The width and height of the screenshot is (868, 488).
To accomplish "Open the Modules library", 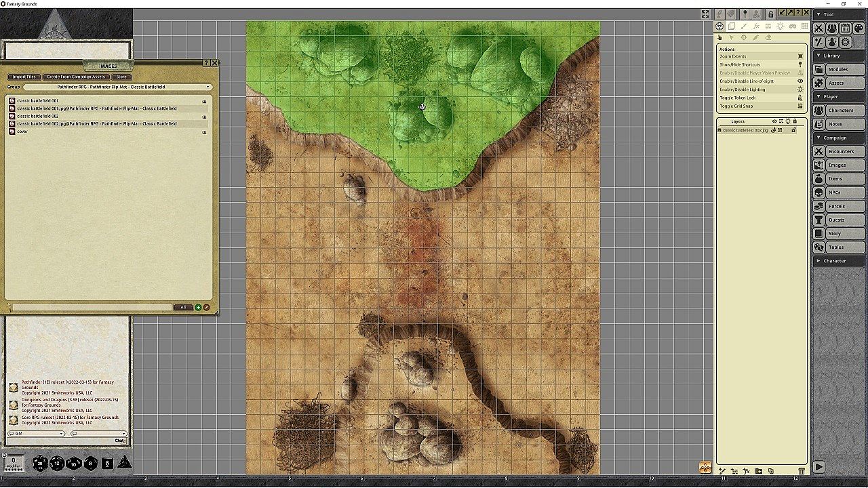I will tap(839, 69).
